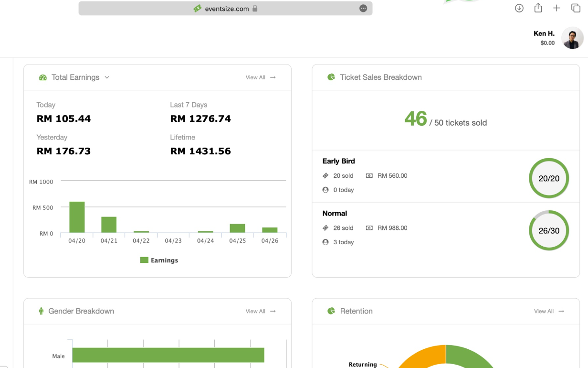The width and height of the screenshot is (588, 368).
Task: Toggle the Earnings legend under the bar chart
Action: click(159, 260)
